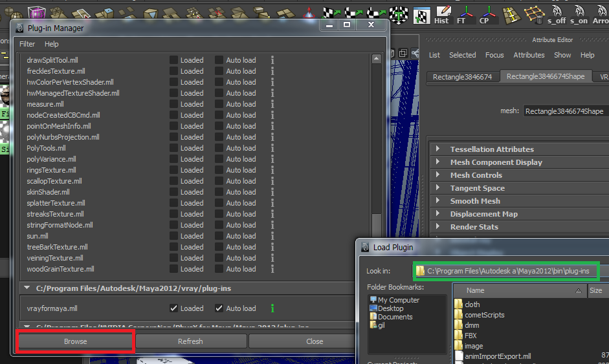609x364 pixels.
Task: Click the s_on shelf icon
Action: click(579, 15)
